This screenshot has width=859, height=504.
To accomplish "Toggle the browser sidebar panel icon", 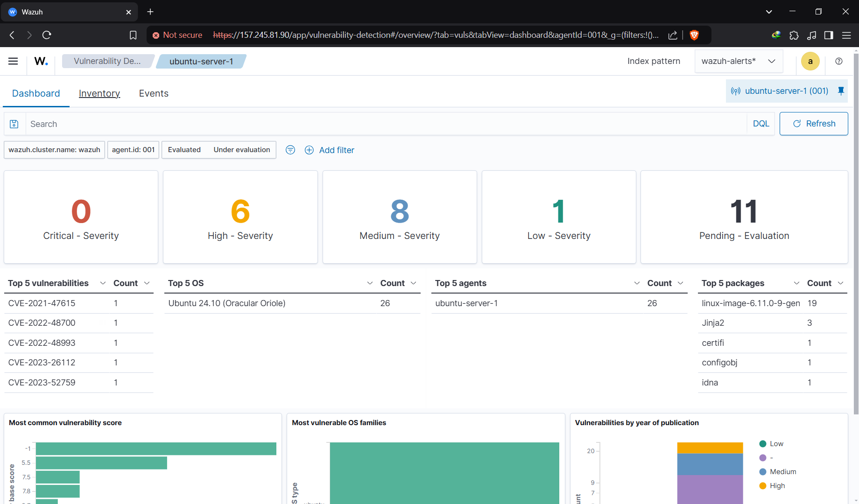I will [829, 35].
